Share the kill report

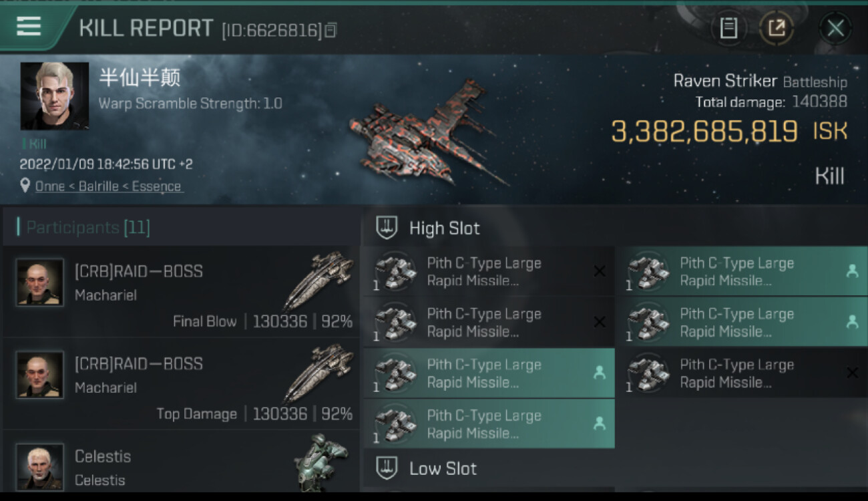(777, 28)
